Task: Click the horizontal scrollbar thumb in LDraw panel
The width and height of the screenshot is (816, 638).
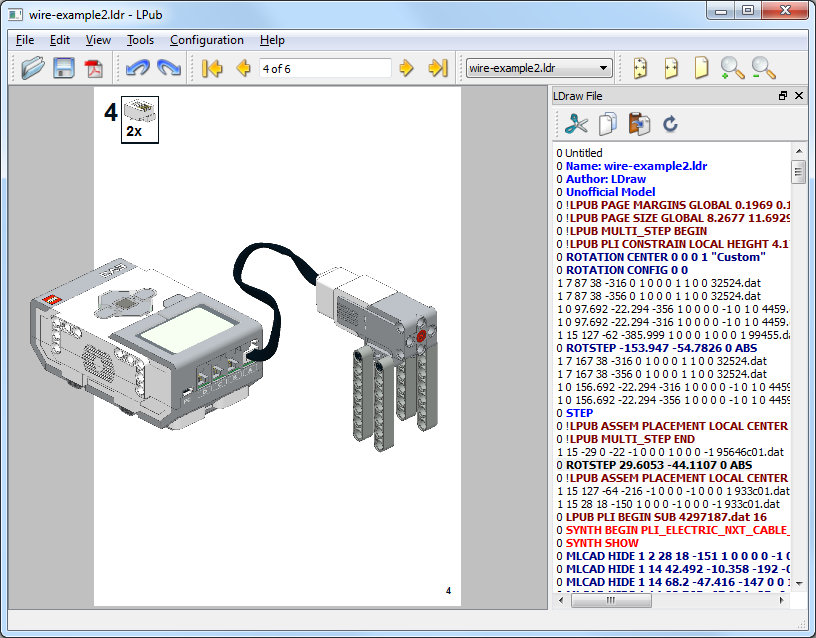Action: 611,601
